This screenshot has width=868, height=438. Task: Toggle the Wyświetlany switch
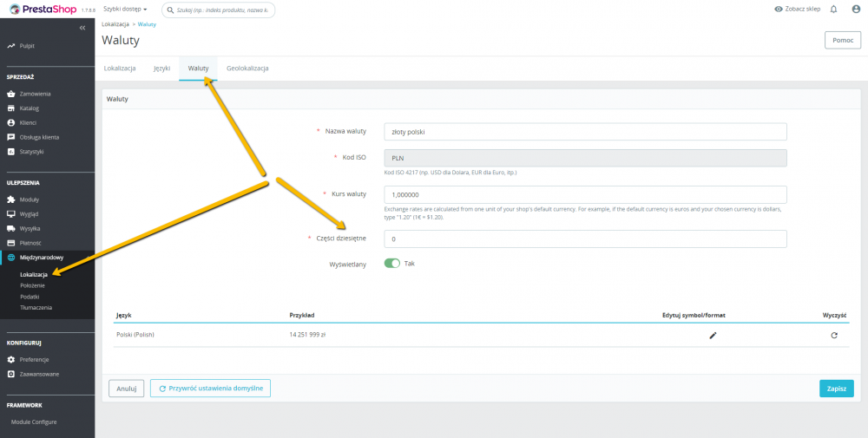tap(392, 264)
